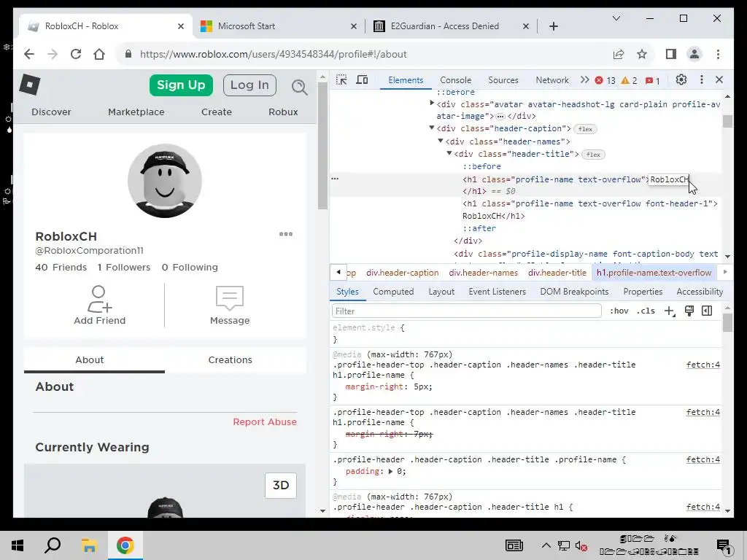
Task: Expand the collapsed ellipsis in avatar div
Action: [500, 116]
